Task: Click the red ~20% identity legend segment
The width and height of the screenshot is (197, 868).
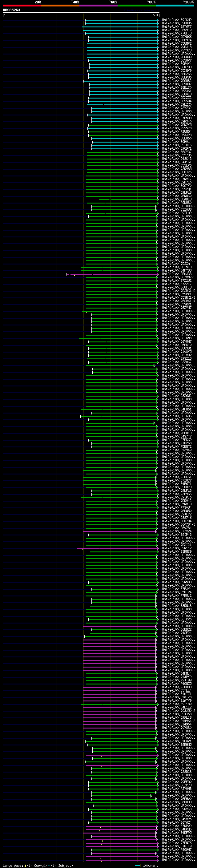Action: point(22,6)
